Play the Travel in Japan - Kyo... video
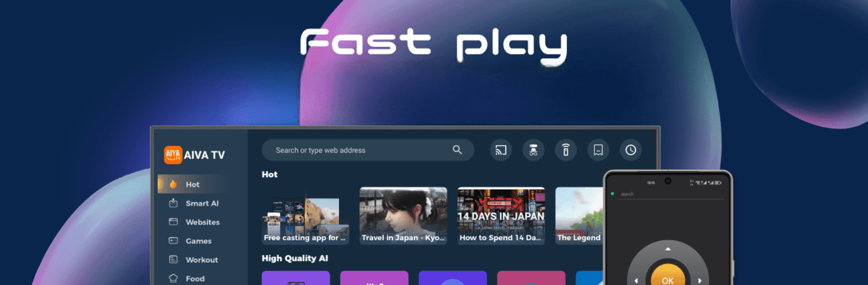The image size is (868, 285). click(403, 216)
